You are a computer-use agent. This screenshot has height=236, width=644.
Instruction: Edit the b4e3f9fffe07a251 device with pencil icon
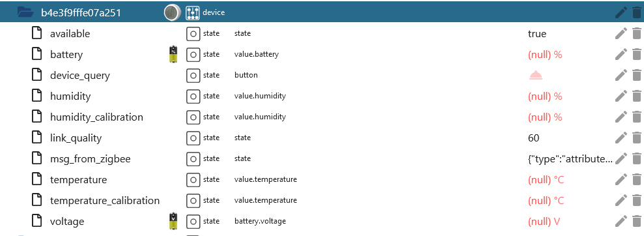(x=621, y=12)
